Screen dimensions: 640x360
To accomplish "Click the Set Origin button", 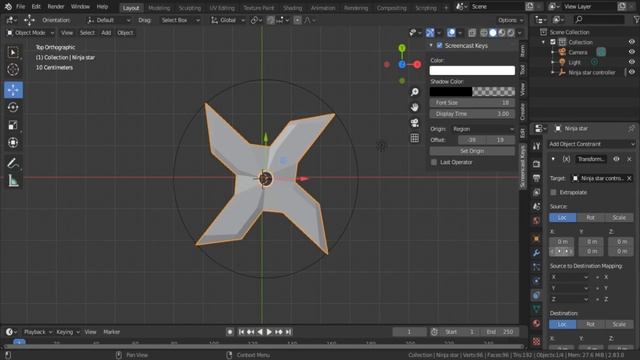I will coord(472,151).
